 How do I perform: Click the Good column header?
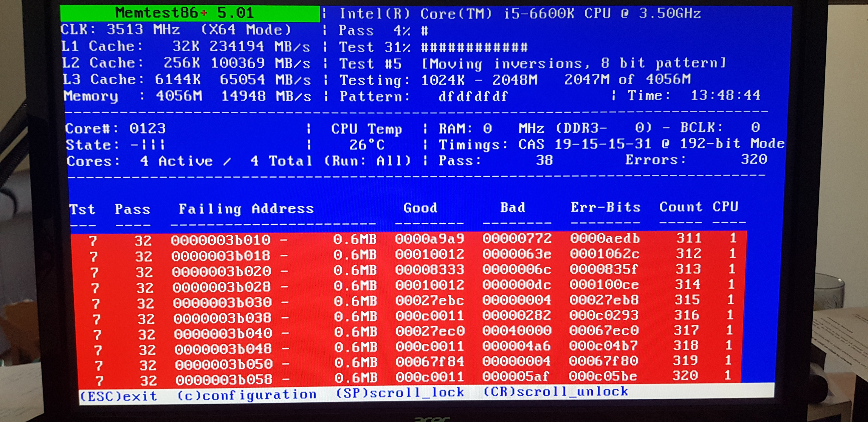tap(420, 208)
